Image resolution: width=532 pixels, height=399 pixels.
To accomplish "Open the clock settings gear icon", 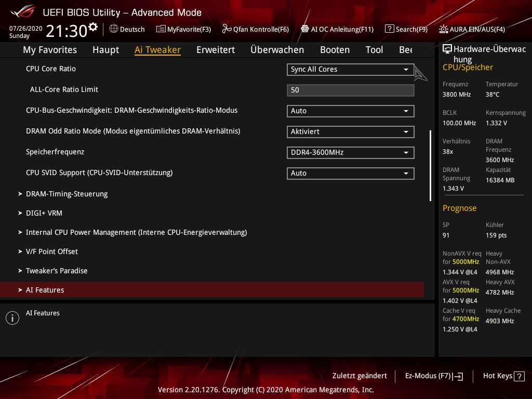I will point(92,27).
